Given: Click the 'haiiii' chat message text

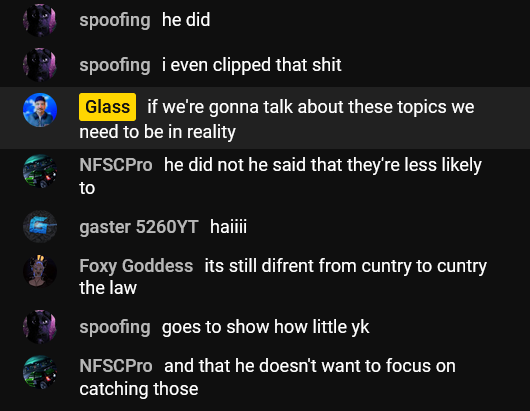Looking at the screenshot, I should [x=228, y=226].
